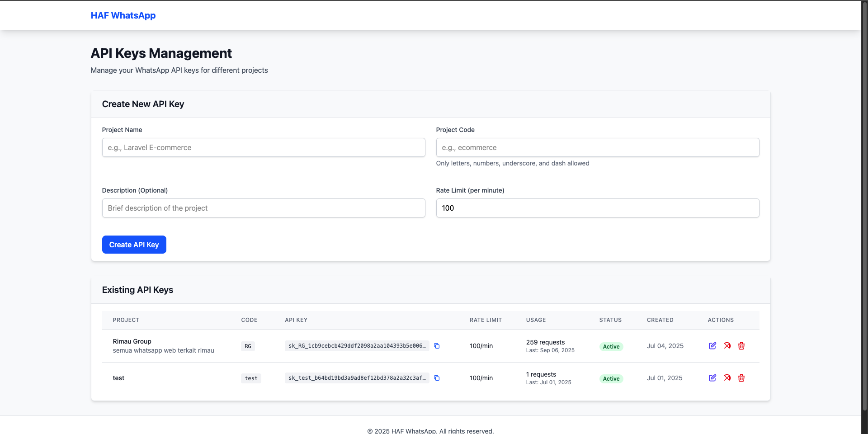
Task: Toggle the Active status of test project
Action: coord(611,378)
